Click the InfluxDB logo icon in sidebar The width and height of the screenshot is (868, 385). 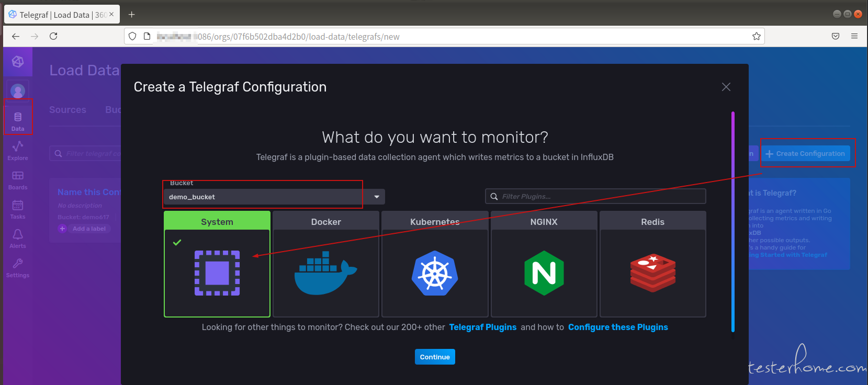[x=18, y=62]
